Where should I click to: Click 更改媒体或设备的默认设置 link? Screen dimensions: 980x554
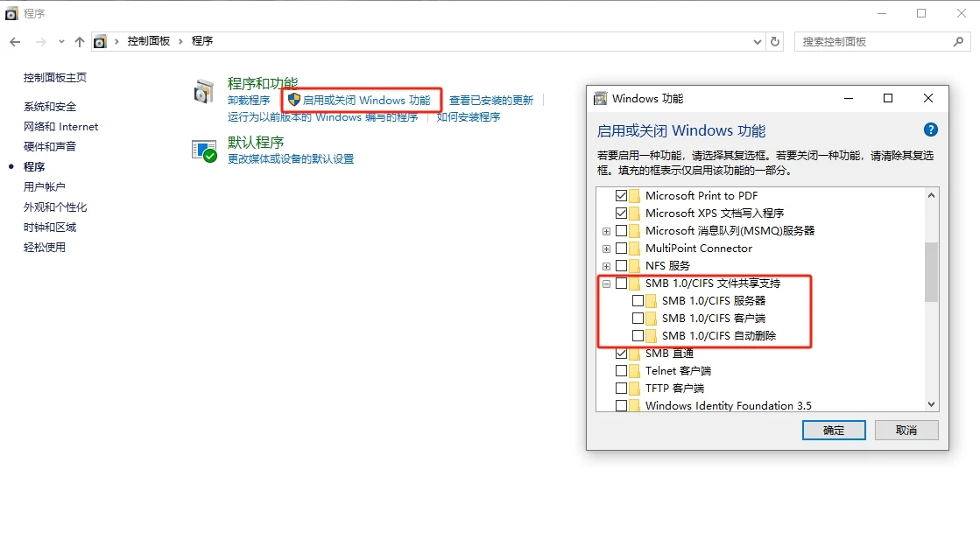pos(291,159)
